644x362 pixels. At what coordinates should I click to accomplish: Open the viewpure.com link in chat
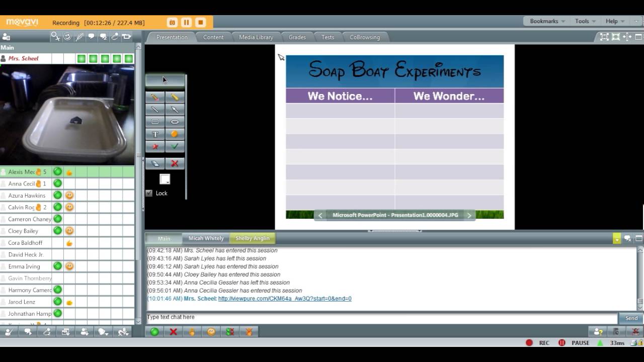pos(285,299)
